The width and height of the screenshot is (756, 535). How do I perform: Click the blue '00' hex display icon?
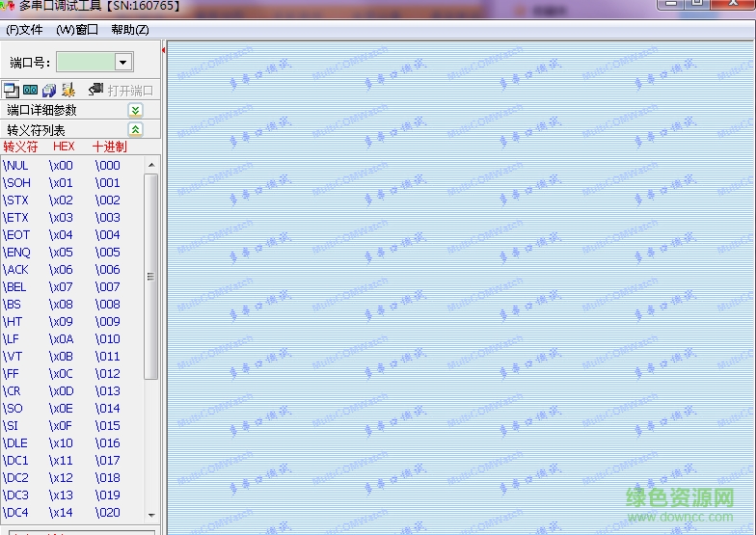[31, 91]
